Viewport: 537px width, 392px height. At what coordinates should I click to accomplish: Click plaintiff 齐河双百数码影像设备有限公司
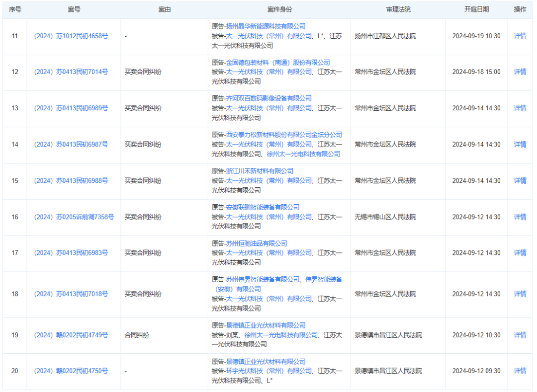pos(268,98)
